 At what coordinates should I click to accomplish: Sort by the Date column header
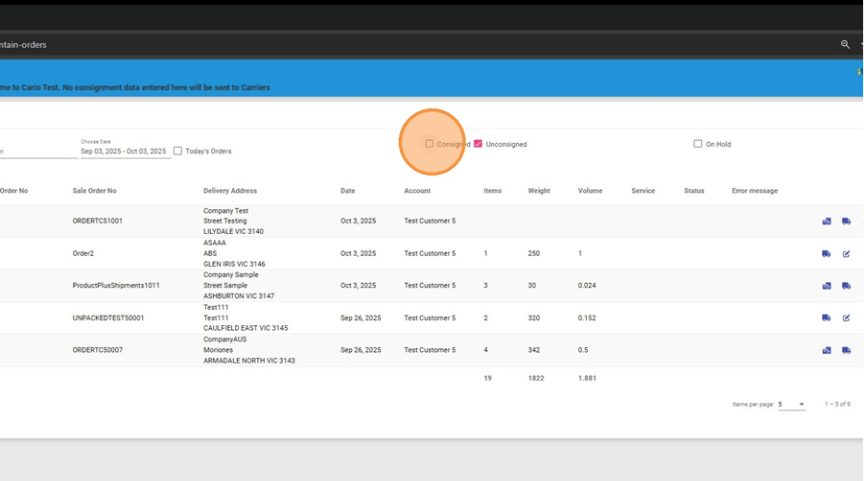(347, 191)
